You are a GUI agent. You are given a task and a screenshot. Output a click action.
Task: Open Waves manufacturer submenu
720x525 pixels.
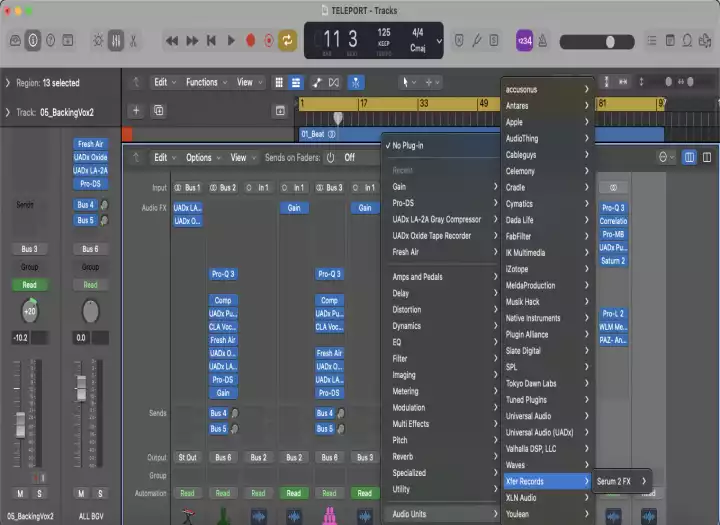pos(547,465)
